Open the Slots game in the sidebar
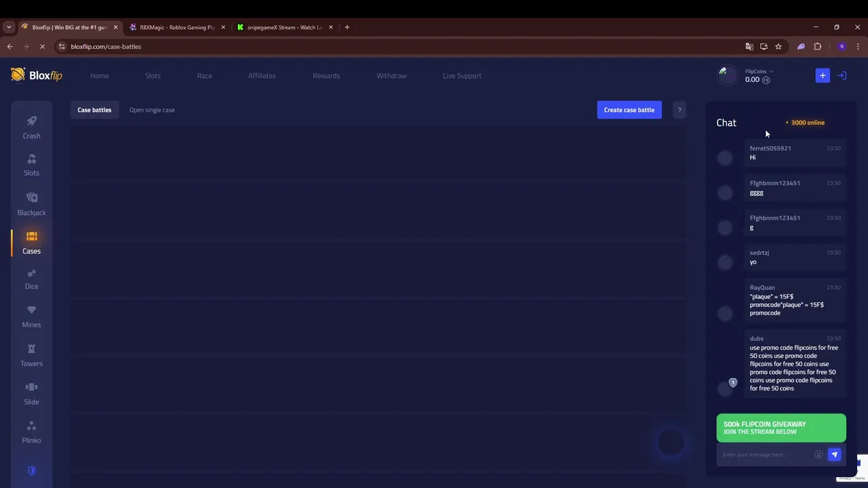The image size is (868, 488). click(31, 165)
